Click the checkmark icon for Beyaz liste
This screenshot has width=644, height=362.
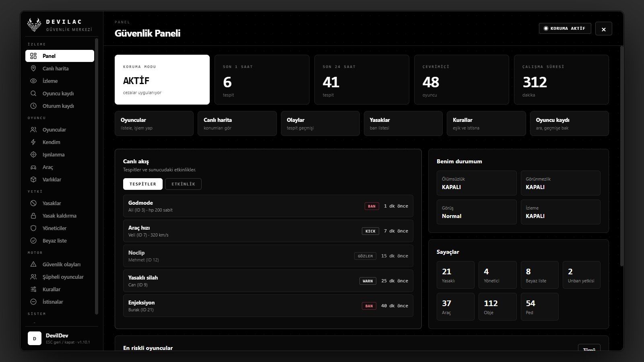coord(33,241)
